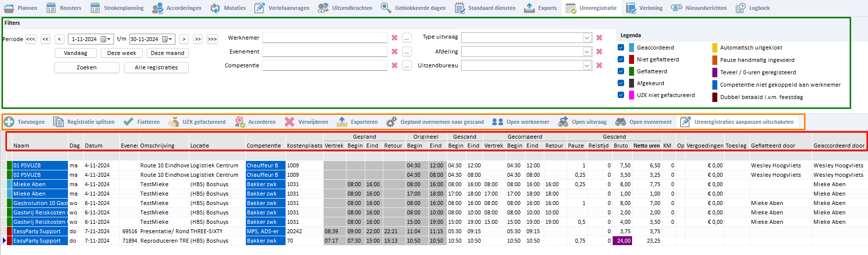This screenshot has width=868, height=255.
Task: Click Open uitvraag icon
Action: point(563,122)
